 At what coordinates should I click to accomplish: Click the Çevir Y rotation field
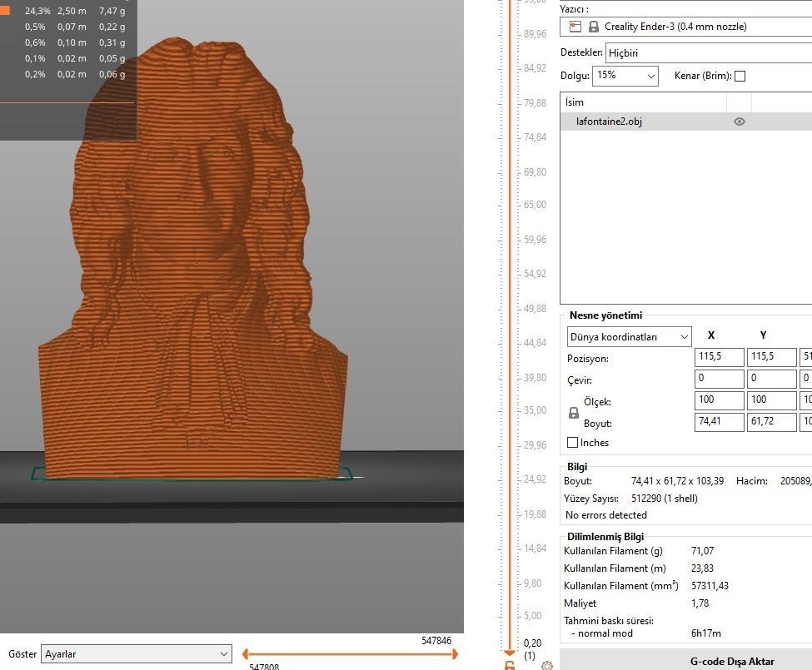pyautogui.click(x=771, y=378)
